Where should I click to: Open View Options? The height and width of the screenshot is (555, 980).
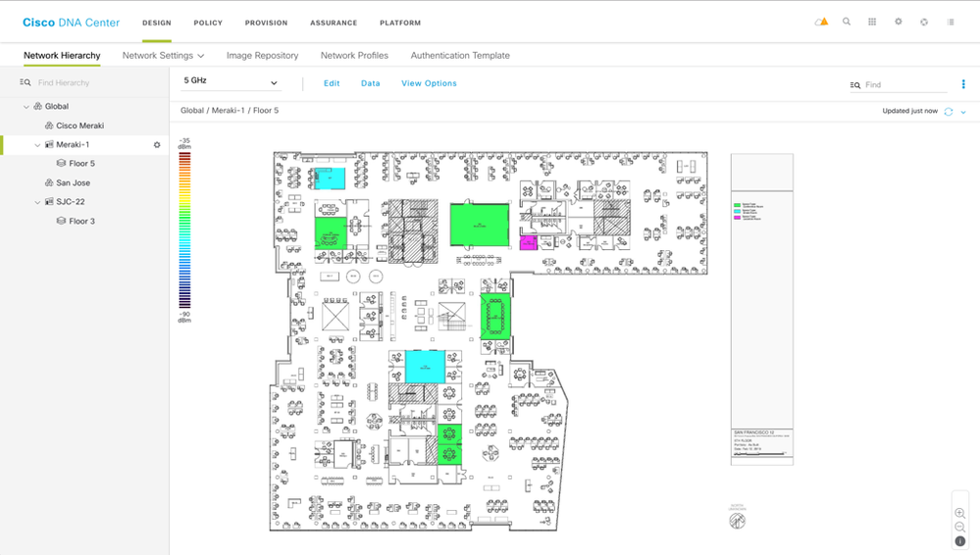pyautogui.click(x=429, y=83)
